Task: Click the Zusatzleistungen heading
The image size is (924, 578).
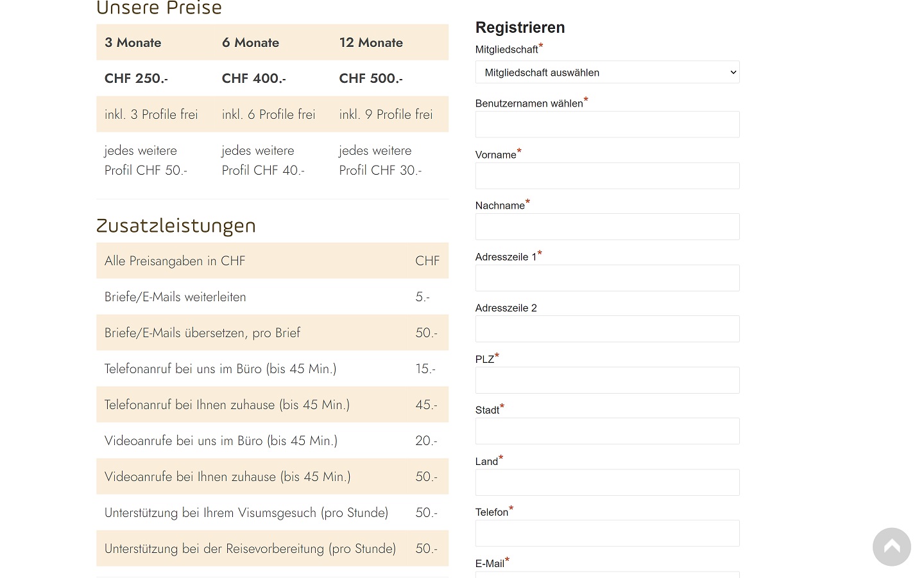Action: [x=176, y=226]
